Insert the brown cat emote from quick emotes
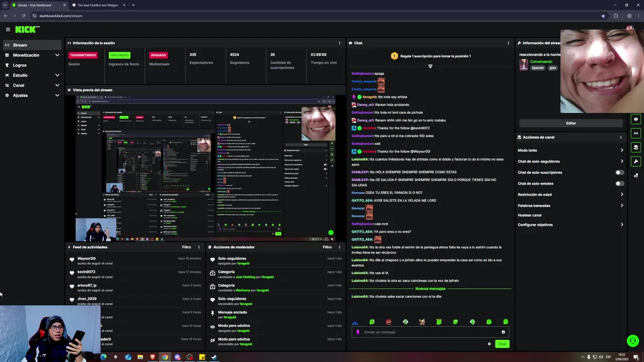The image size is (644, 362). (x=422, y=322)
